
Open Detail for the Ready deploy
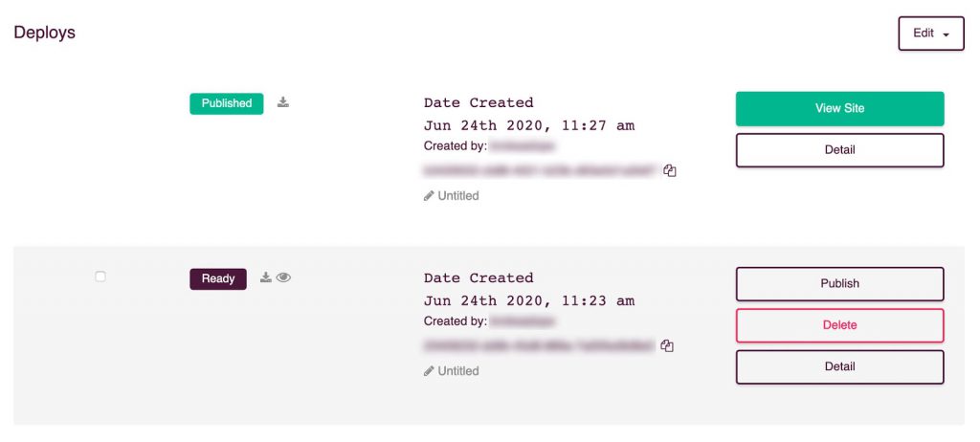839,366
